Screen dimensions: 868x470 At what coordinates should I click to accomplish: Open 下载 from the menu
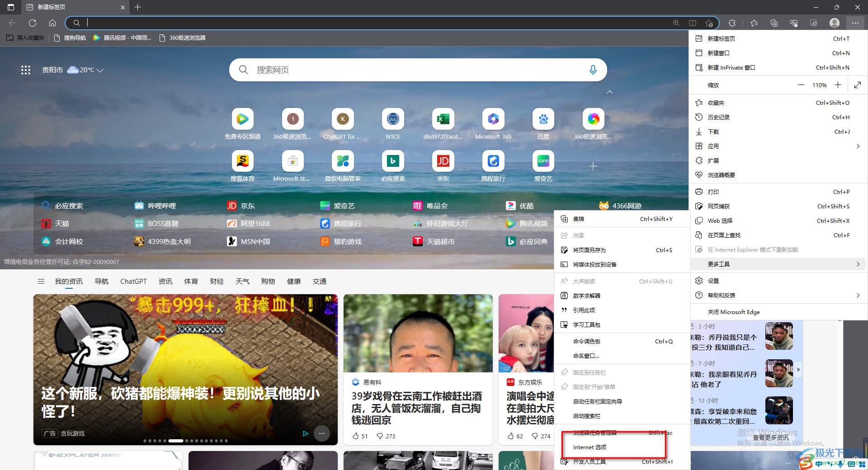coord(778,132)
